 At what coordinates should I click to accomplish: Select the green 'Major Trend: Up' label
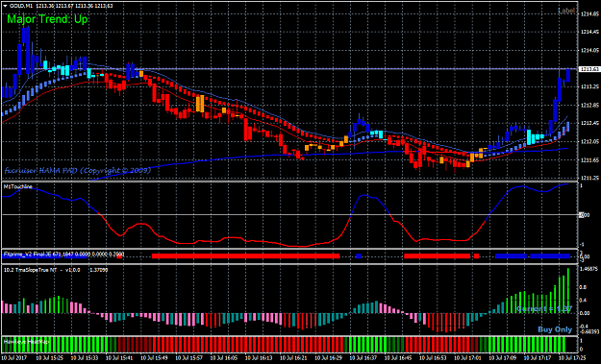coord(47,19)
